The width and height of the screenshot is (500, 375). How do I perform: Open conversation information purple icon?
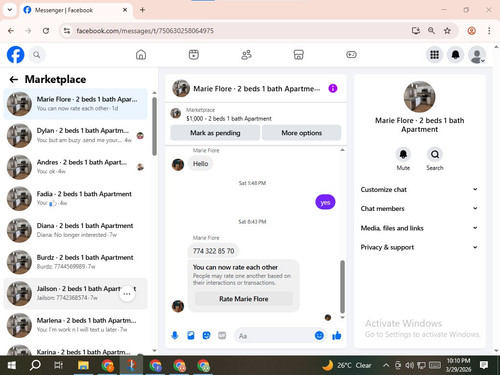[x=333, y=88]
